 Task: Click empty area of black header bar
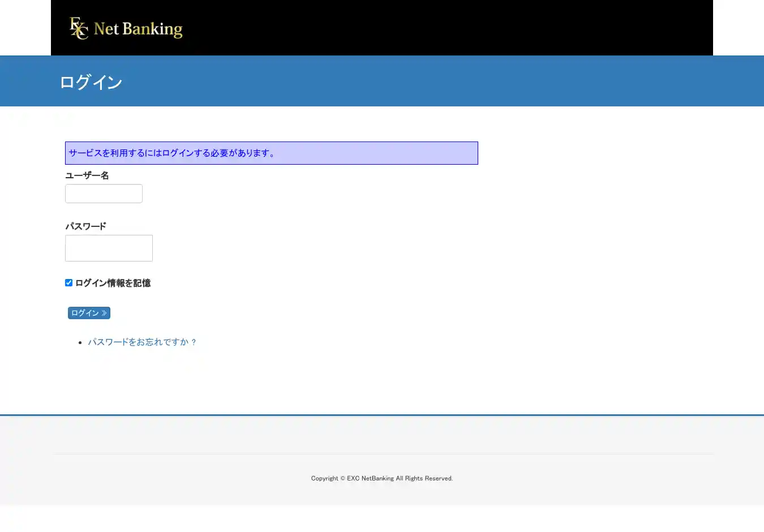[453, 28]
